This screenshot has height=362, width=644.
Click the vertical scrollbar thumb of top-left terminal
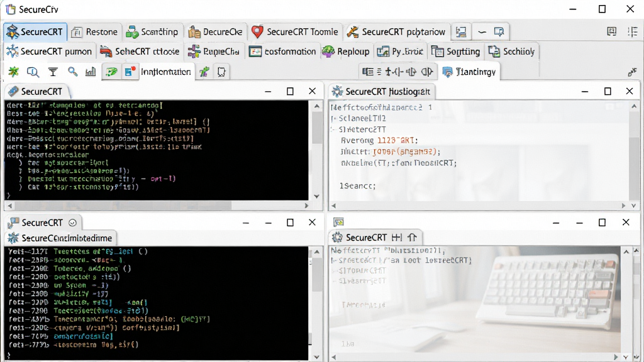pyautogui.click(x=317, y=127)
